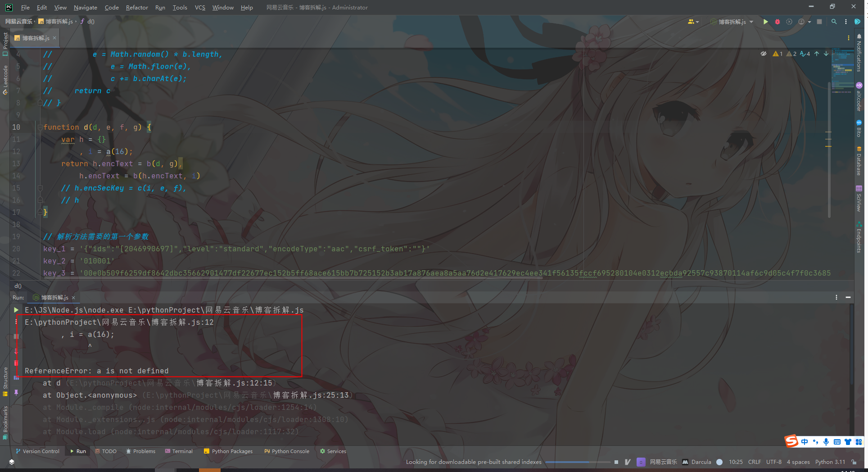Open Search Everywhere magnifier icon
868x472 pixels.
pyautogui.click(x=834, y=22)
